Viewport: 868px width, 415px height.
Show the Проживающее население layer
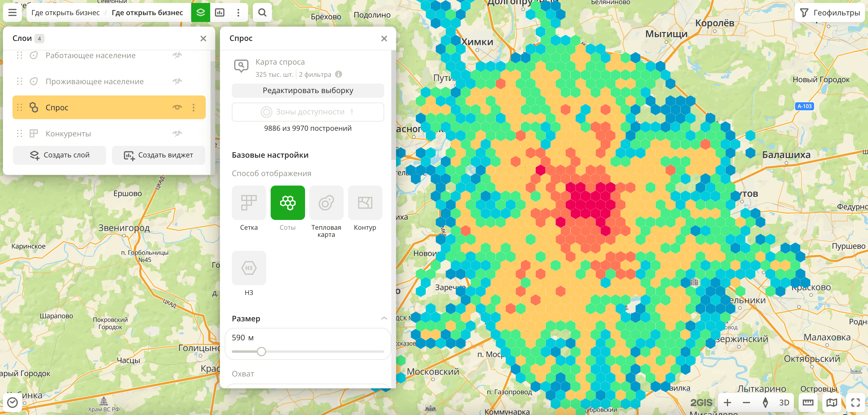point(177,81)
